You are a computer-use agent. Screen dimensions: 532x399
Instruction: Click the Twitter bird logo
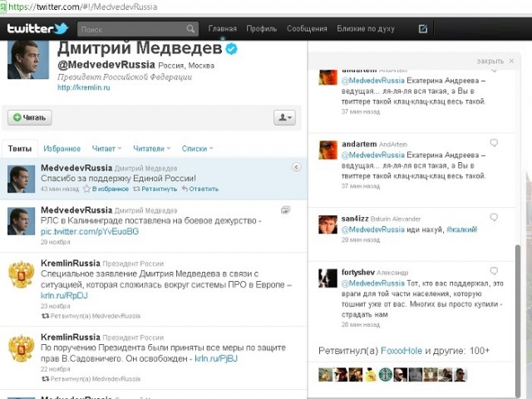coord(62,28)
